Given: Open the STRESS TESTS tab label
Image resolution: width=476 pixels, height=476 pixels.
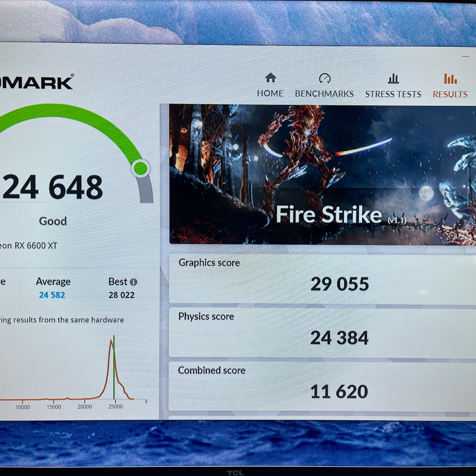Looking at the screenshot, I should click(x=393, y=94).
